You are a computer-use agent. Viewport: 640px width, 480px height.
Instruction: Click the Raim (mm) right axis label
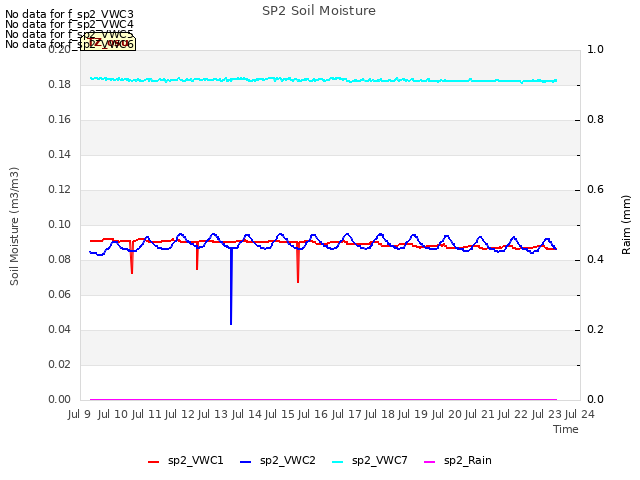626,225
